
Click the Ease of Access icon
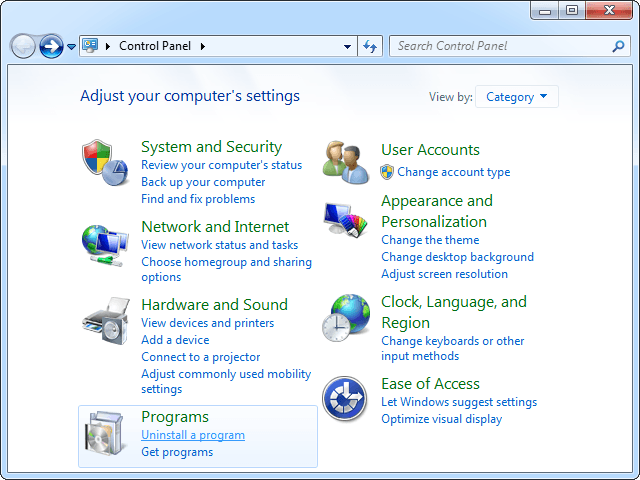(x=345, y=399)
